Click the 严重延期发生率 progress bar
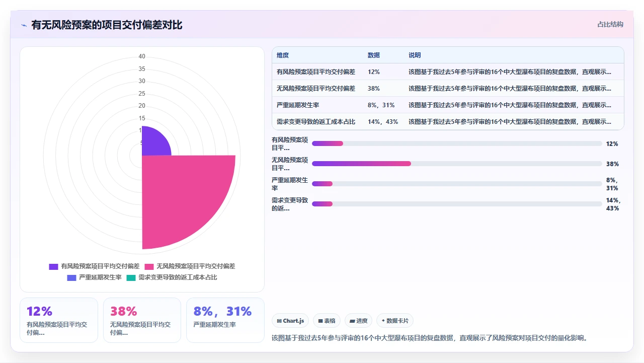This screenshot has height=363, width=644. tap(457, 184)
